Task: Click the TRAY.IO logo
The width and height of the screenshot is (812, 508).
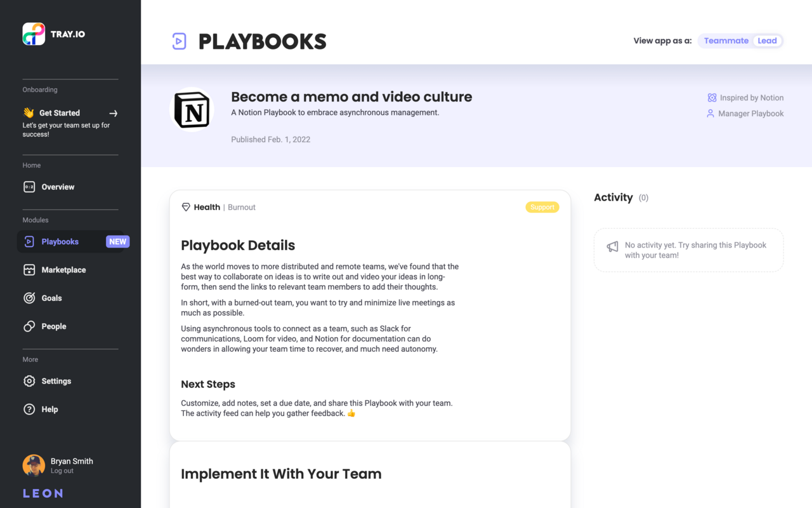Action: (x=53, y=33)
